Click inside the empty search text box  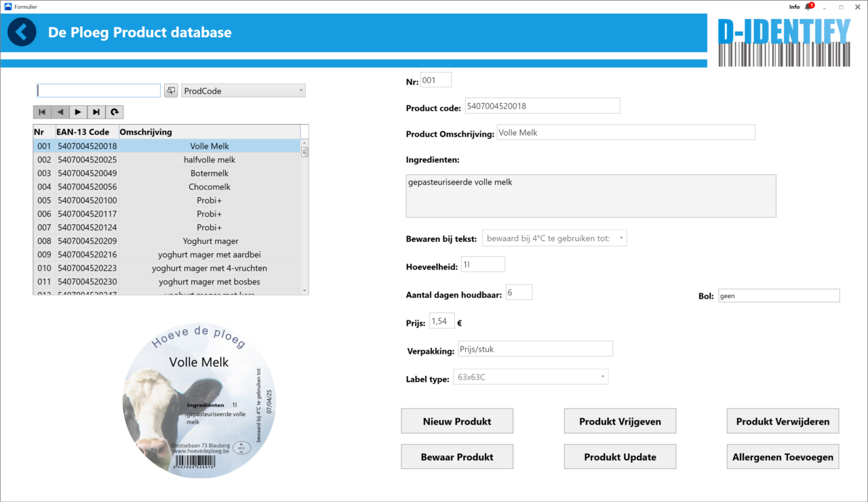[98, 90]
